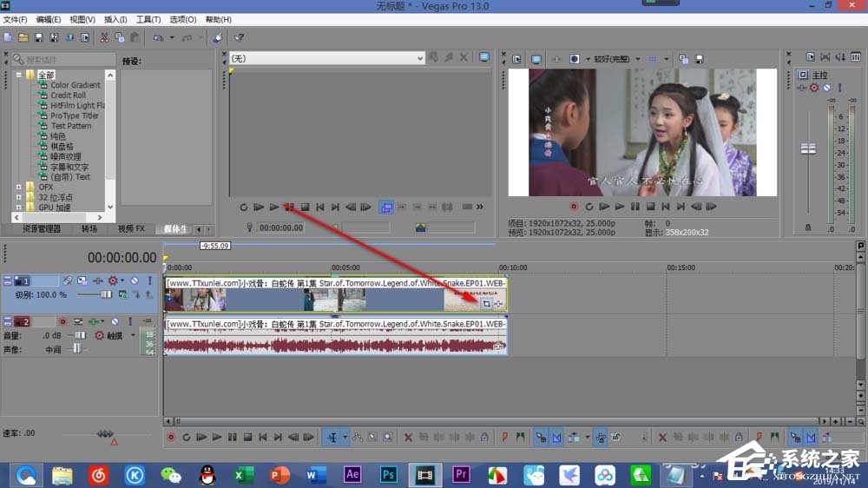The height and width of the screenshot is (488, 868).
Task: Expand the OFX folder in plugin tree
Action: pyautogui.click(x=19, y=187)
